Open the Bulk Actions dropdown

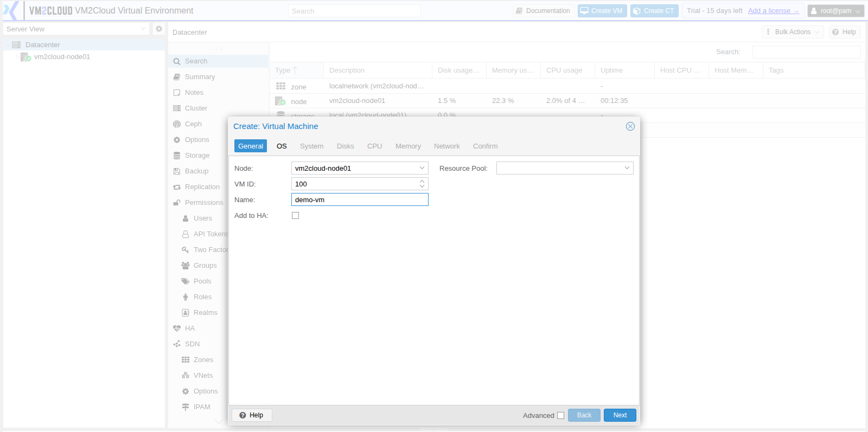[x=793, y=32]
